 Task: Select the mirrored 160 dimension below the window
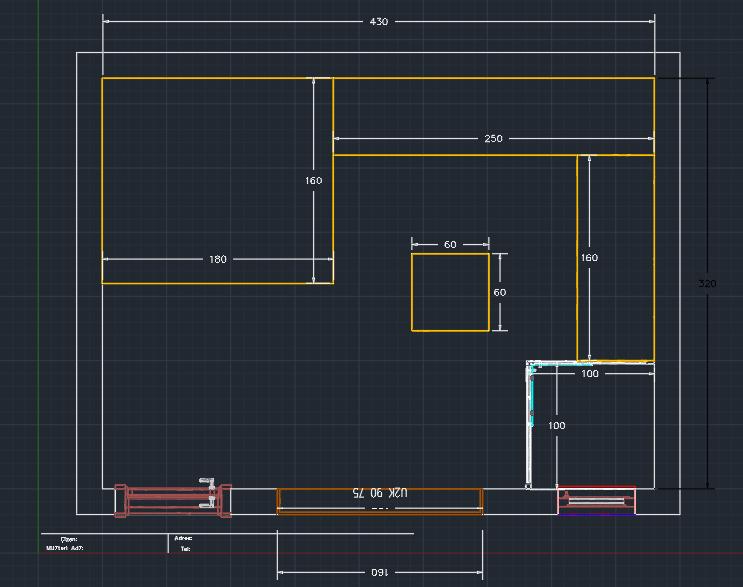coord(379,572)
